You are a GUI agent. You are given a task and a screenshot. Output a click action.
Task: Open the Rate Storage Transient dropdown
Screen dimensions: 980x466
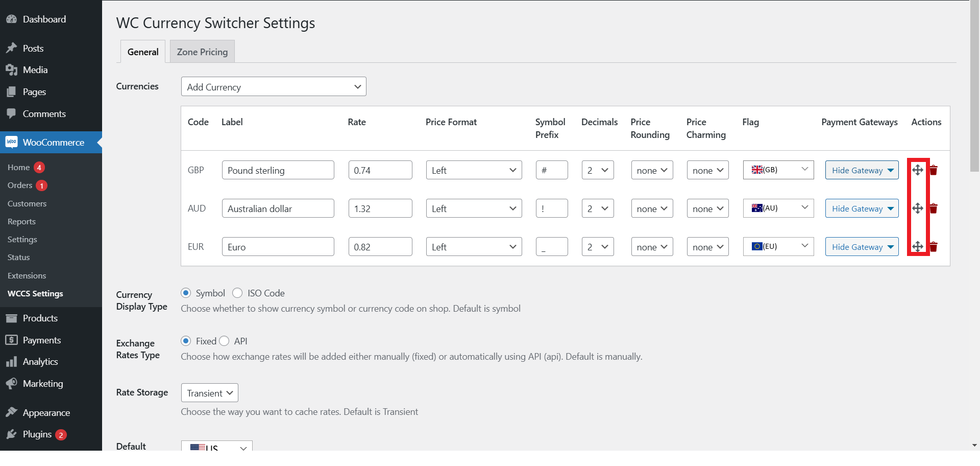coord(210,393)
